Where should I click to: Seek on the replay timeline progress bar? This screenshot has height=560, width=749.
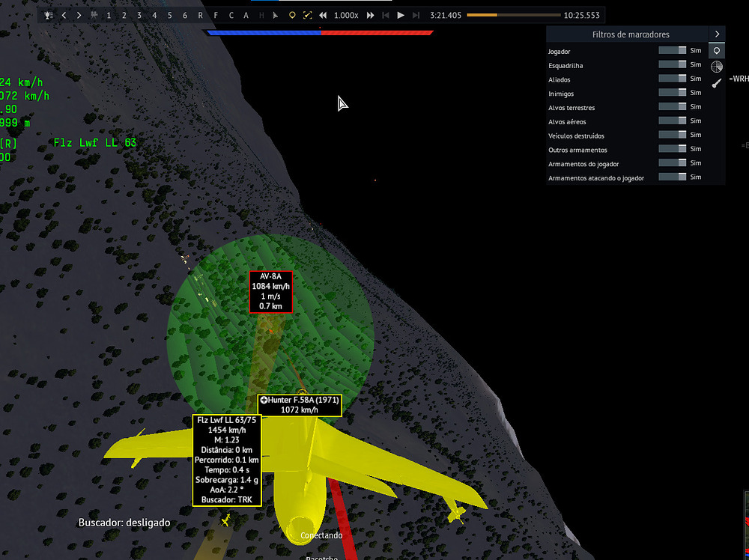pyautogui.click(x=513, y=15)
